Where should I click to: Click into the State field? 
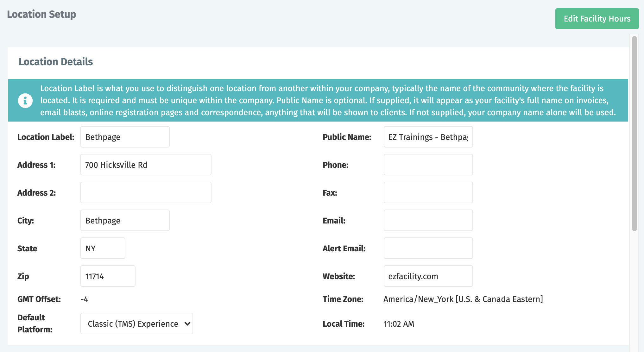coord(103,248)
